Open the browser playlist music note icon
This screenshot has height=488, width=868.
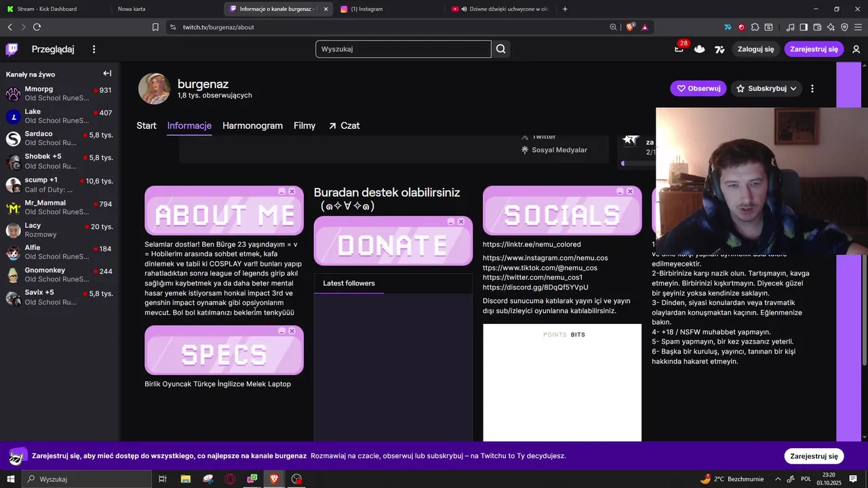tap(791, 27)
